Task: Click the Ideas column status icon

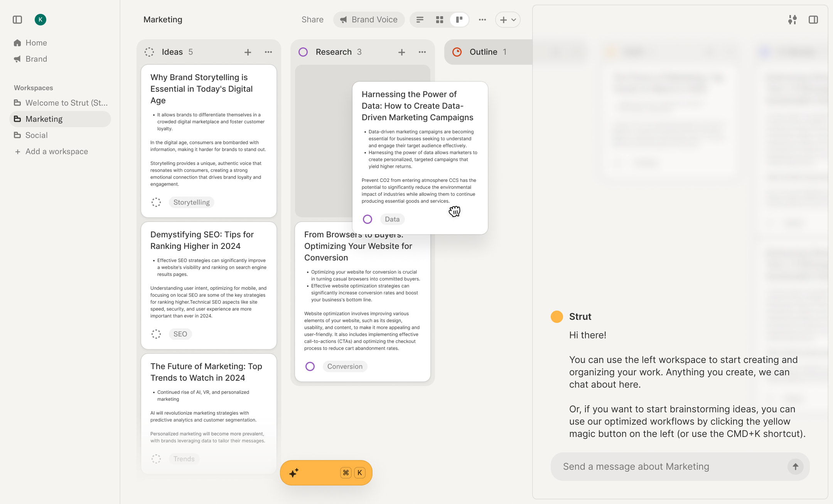Action: (x=149, y=52)
